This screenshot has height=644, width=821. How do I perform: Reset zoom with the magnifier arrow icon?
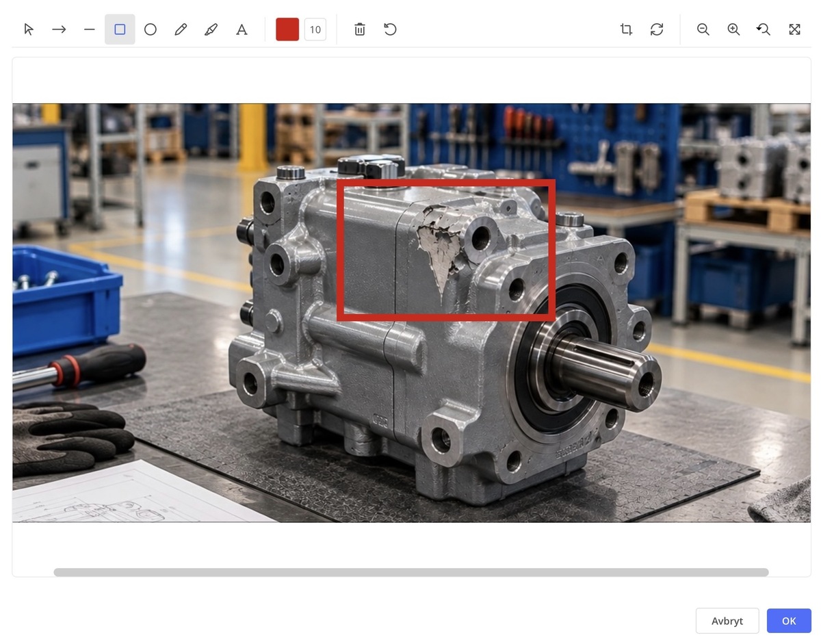point(764,29)
